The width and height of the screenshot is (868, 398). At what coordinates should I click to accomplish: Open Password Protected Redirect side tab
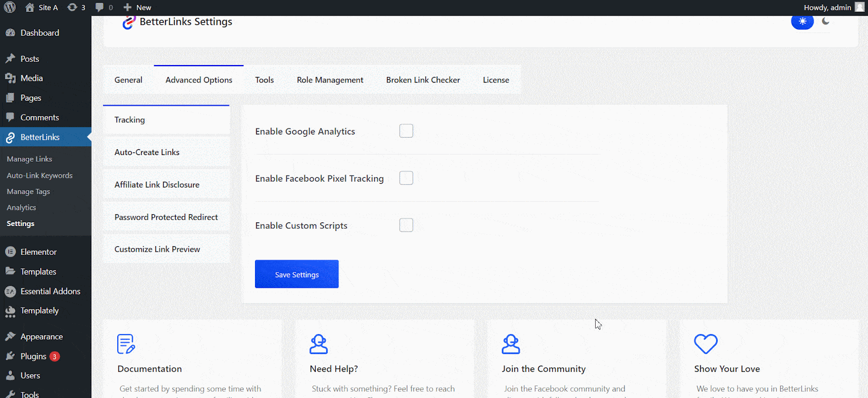(167, 217)
